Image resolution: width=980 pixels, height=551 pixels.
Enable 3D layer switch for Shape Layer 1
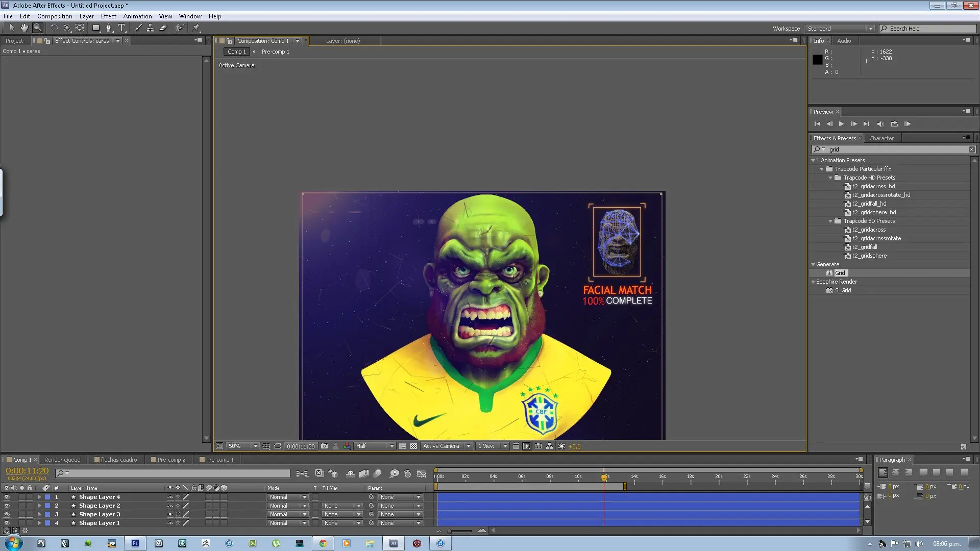point(224,523)
